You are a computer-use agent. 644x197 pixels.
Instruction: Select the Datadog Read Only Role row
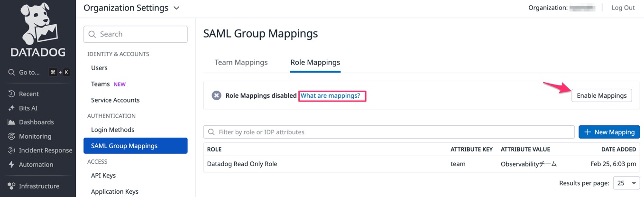point(422,164)
